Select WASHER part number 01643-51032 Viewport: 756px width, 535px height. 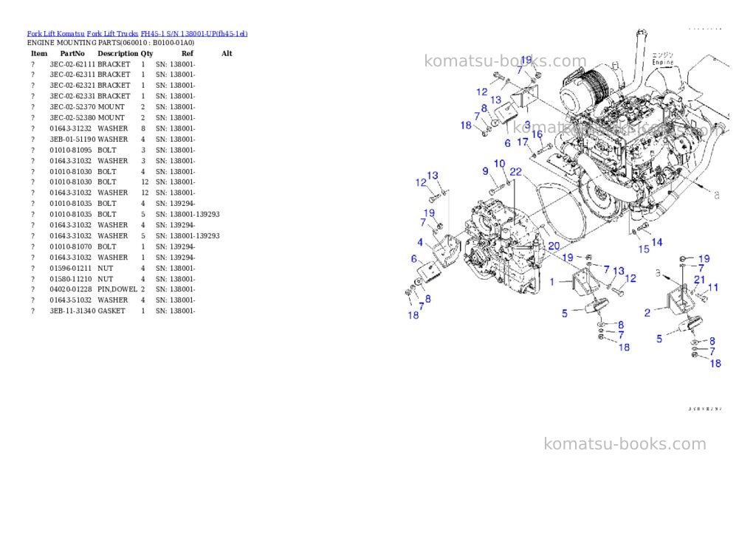(70, 300)
